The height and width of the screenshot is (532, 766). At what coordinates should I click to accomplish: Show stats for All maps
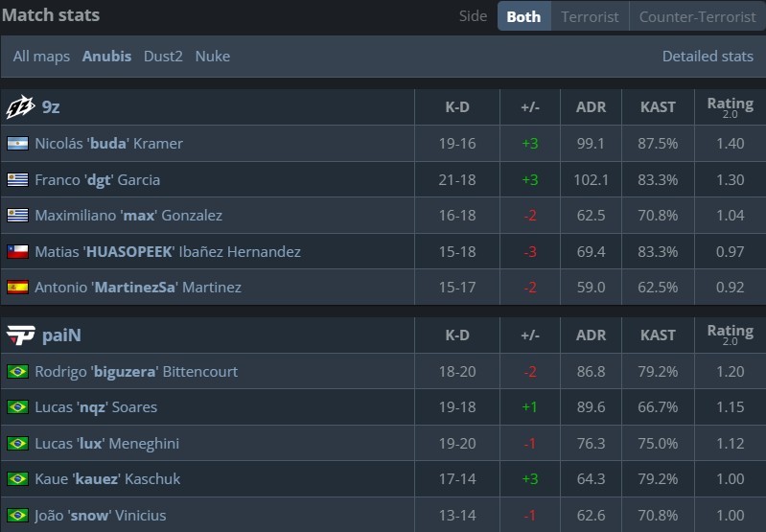coord(41,57)
